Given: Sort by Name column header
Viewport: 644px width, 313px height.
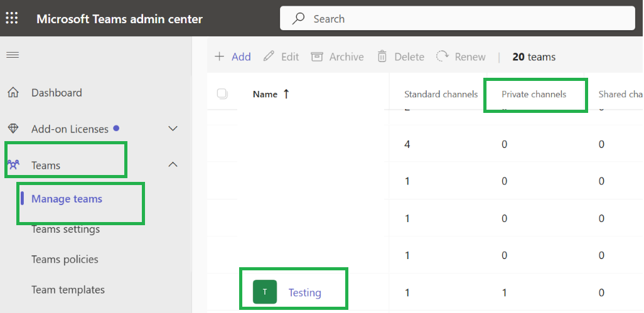Looking at the screenshot, I should click(x=266, y=94).
